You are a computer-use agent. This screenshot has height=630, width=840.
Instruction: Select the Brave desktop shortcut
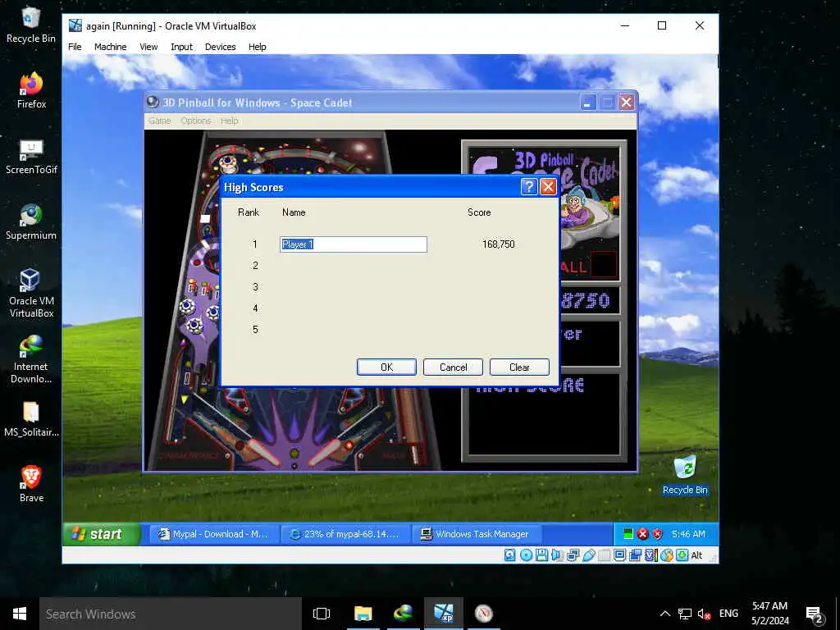(31, 484)
